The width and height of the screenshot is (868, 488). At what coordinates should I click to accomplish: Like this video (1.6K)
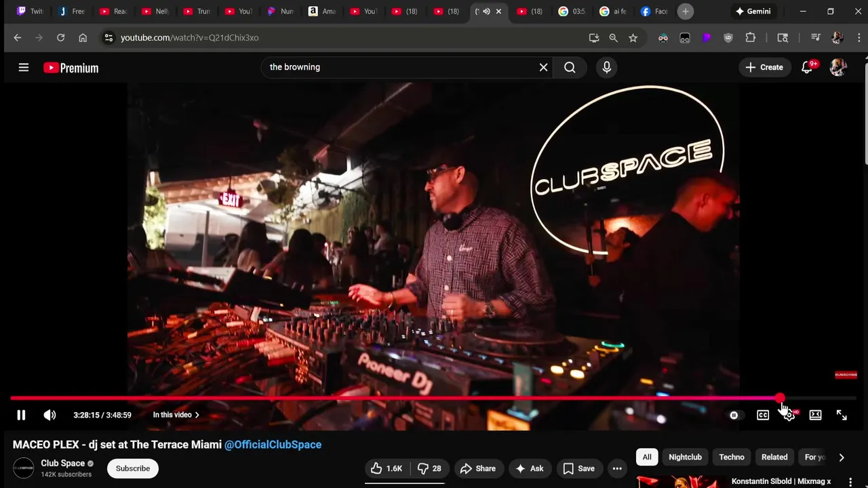[387, 468]
